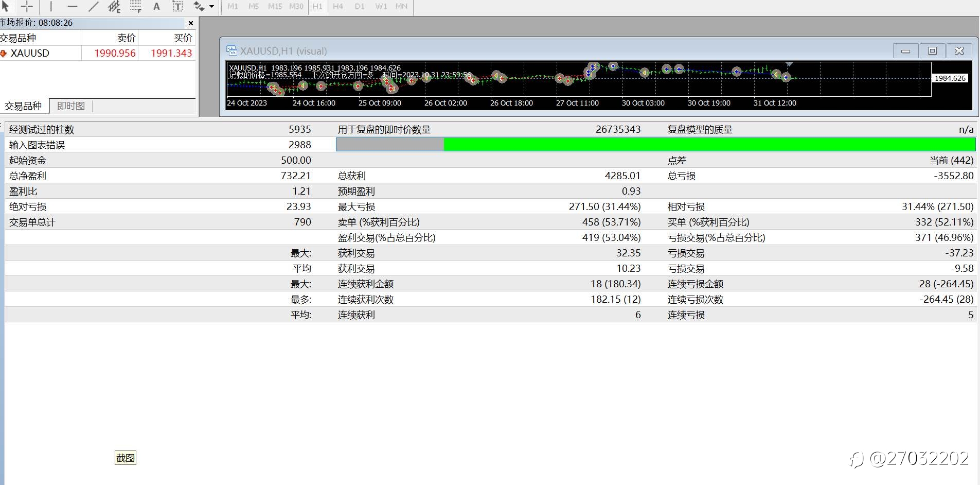Click XAUUSD ask price 1991.343
980x485 pixels.
point(171,53)
